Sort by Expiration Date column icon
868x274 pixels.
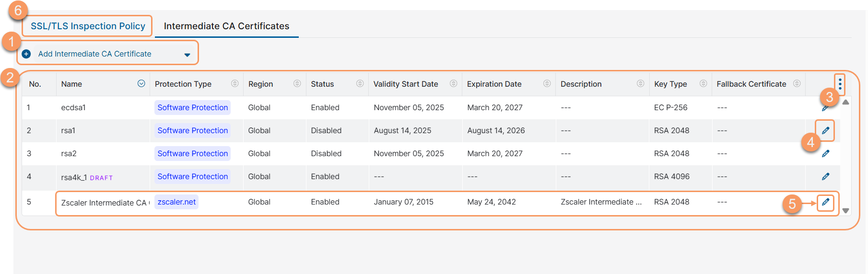547,83
